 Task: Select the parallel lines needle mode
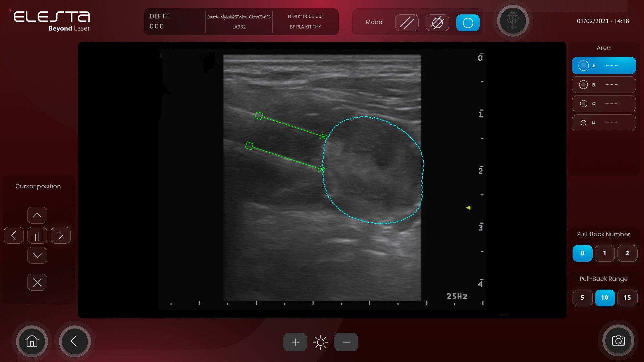click(407, 23)
